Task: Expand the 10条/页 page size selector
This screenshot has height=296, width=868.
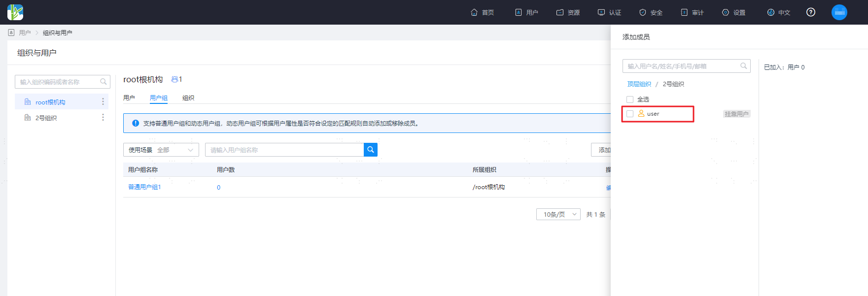Action: pyautogui.click(x=558, y=214)
